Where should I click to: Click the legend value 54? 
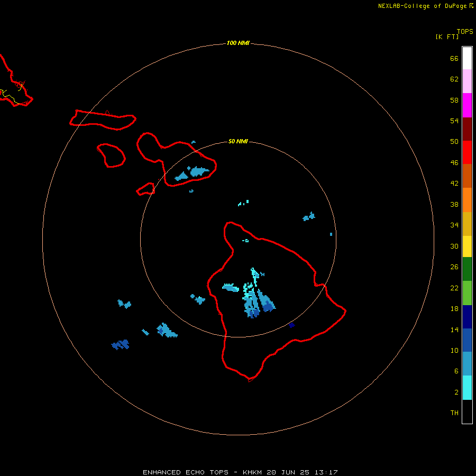[x=454, y=121]
